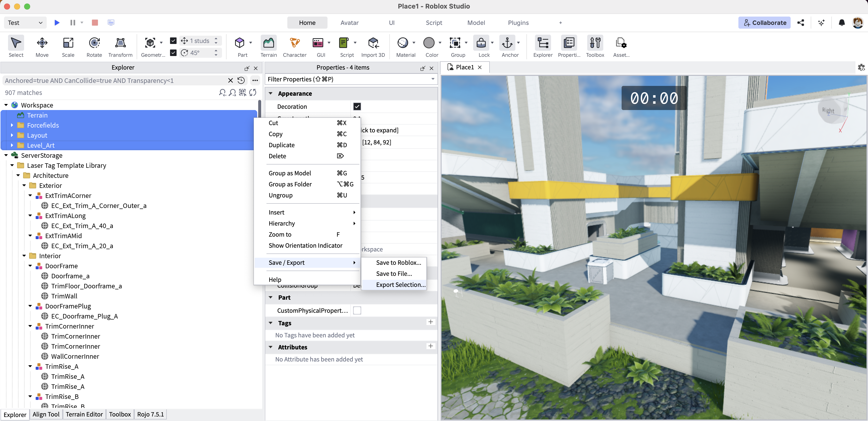The height and width of the screenshot is (421, 868).
Task: Stop the test session
Action: point(95,23)
